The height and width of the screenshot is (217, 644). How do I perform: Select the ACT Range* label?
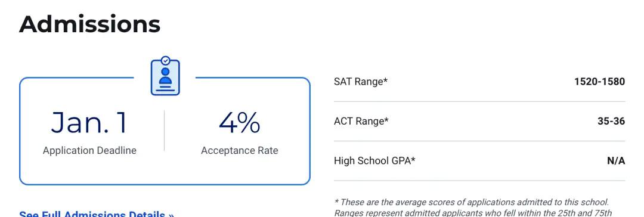tap(361, 121)
